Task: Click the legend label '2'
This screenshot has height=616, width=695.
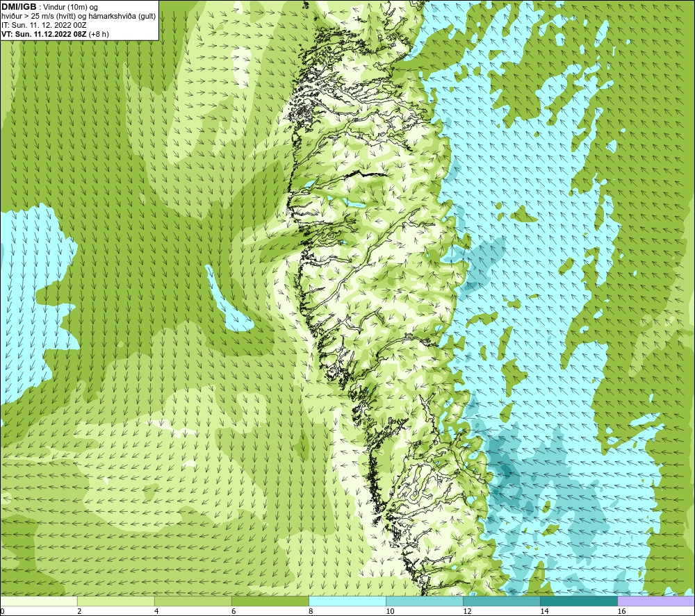Action: pyautogui.click(x=79, y=612)
